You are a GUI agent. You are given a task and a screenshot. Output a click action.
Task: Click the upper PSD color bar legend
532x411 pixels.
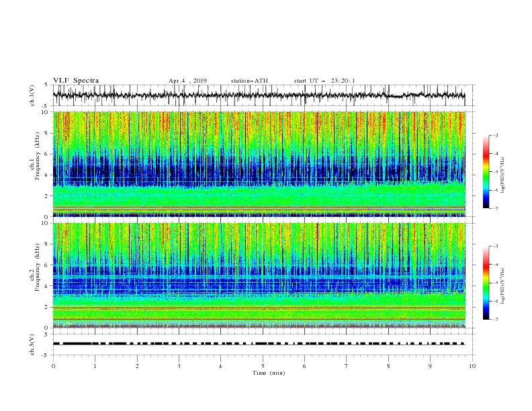pyautogui.click(x=486, y=172)
